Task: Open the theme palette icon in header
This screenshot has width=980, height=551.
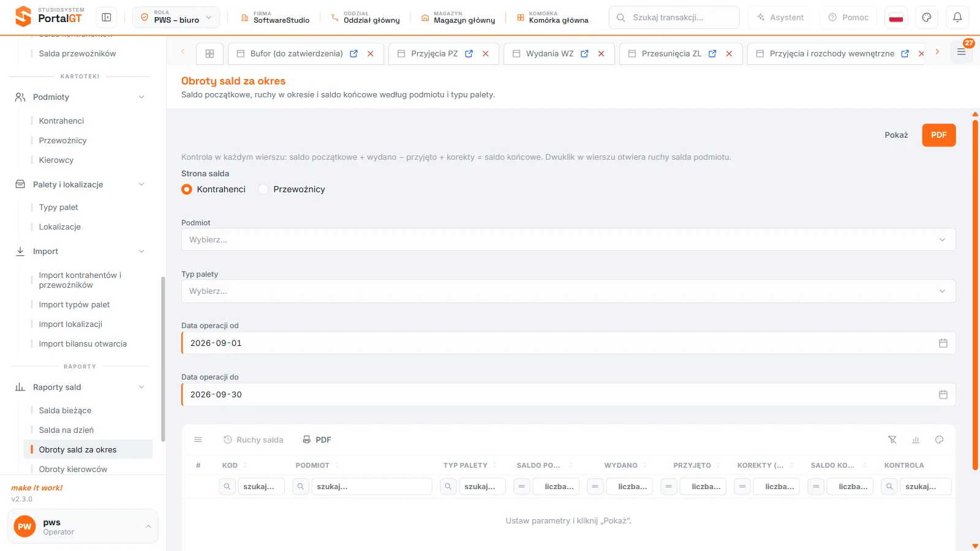Action: coord(927,18)
